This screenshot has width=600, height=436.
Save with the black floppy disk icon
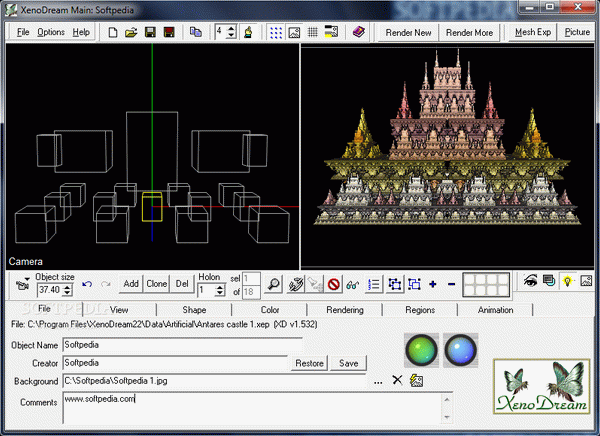[150, 33]
